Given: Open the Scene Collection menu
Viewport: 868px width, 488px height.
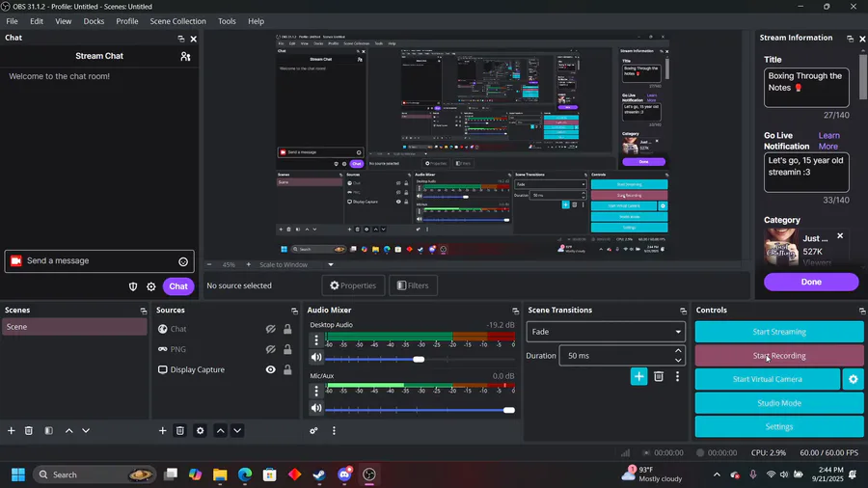Looking at the screenshot, I should (x=177, y=21).
